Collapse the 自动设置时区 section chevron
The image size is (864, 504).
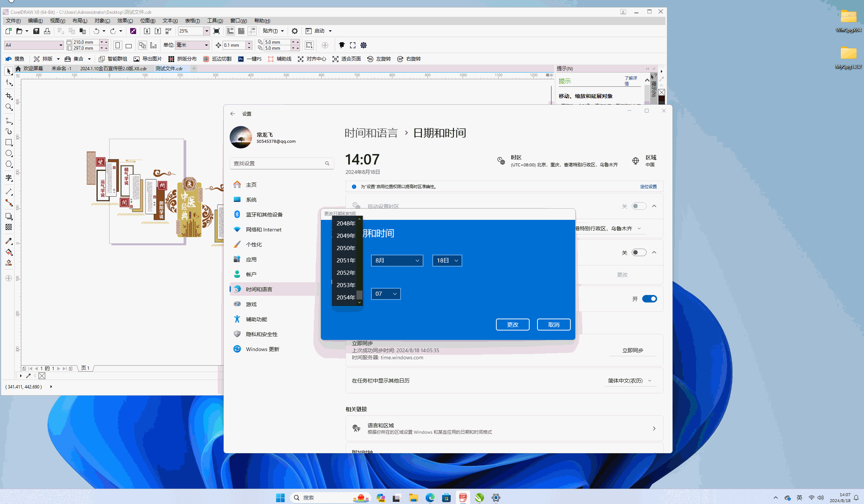click(654, 206)
